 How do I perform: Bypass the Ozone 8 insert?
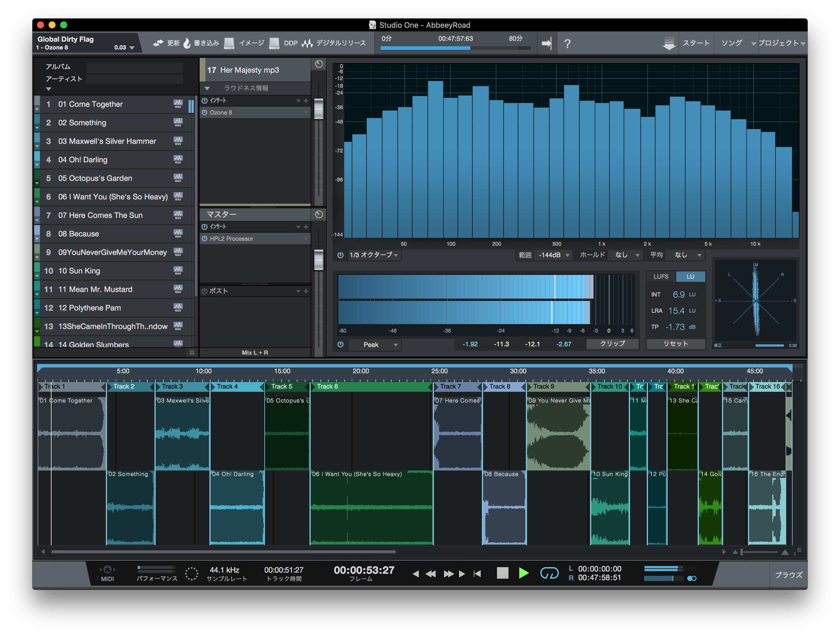click(204, 113)
